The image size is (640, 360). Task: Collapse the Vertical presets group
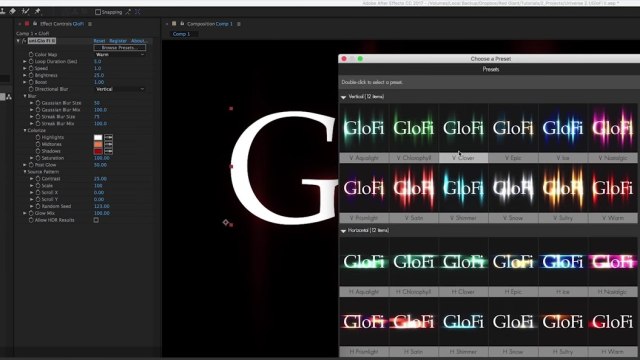(343, 97)
